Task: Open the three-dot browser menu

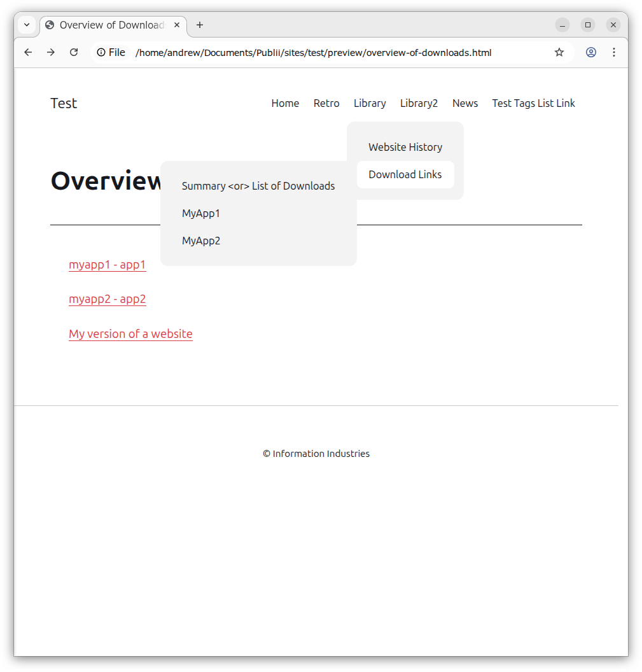Action: (x=614, y=52)
